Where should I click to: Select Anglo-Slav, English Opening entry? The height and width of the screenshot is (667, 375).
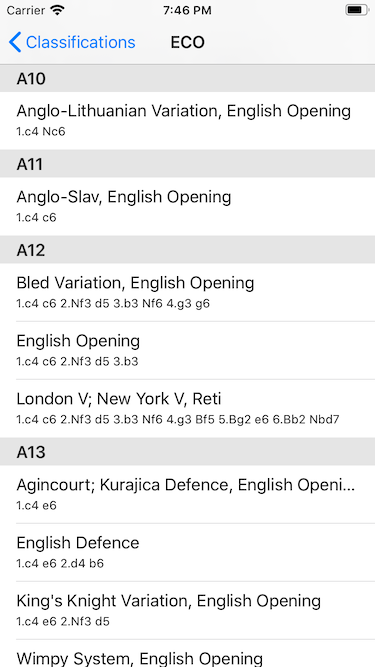(188, 207)
